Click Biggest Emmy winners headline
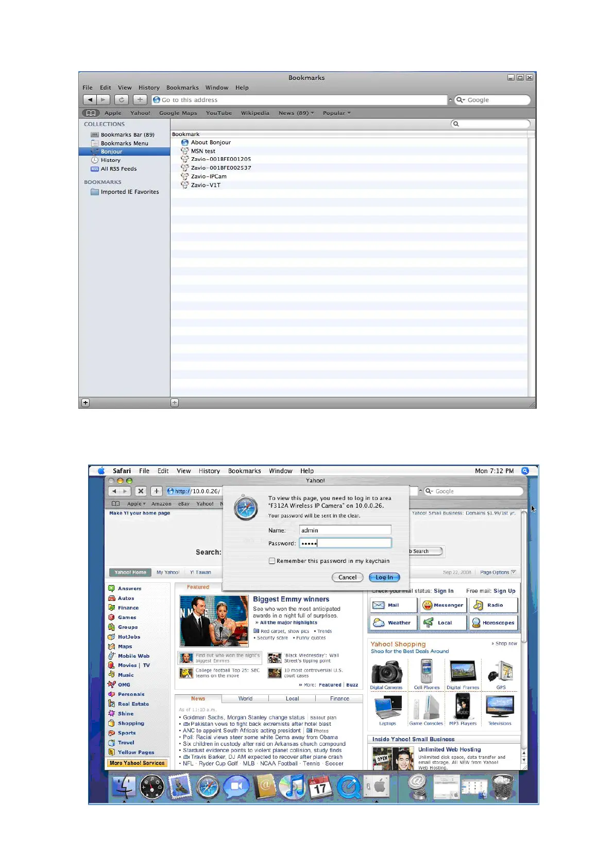Image resolution: width=613 pixels, height=868 pixels. [291, 599]
